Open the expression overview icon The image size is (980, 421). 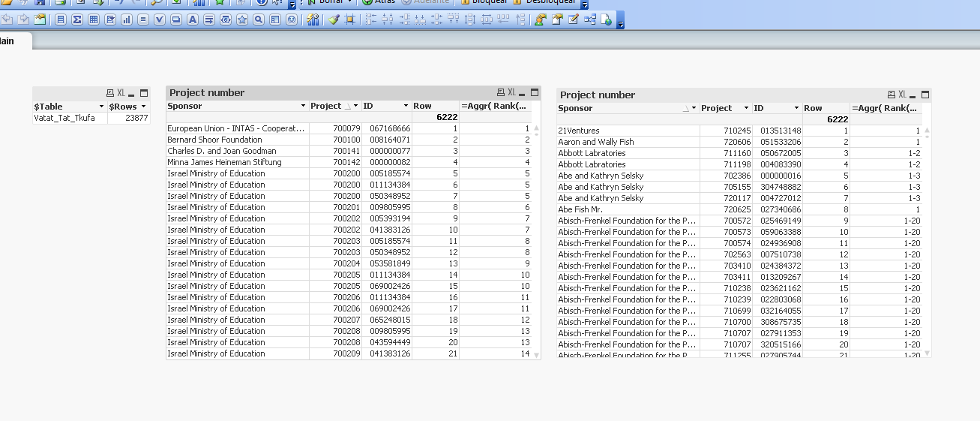(573, 20)
